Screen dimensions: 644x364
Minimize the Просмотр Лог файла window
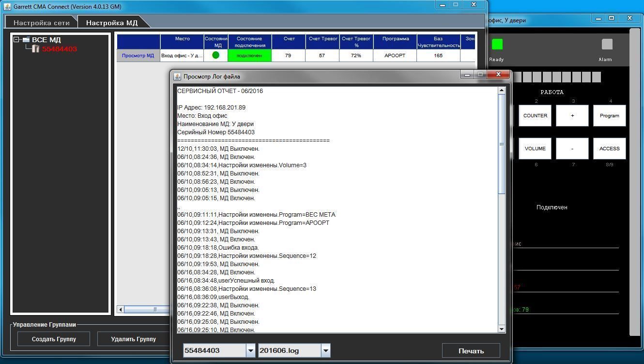coord(467,75)
